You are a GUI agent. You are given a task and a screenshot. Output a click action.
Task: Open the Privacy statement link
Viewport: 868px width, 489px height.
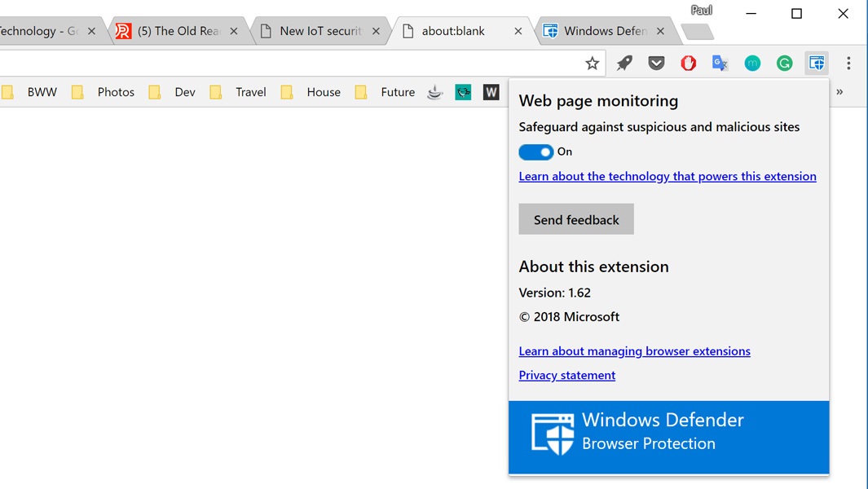pos(566,375)
